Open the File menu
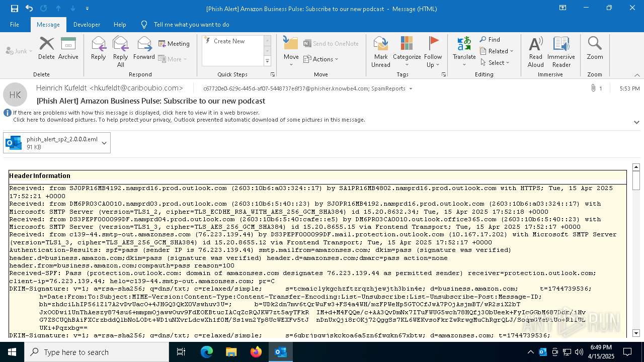Image resolution: width=644 pixels, height=362 pixels. click(15, 24)
